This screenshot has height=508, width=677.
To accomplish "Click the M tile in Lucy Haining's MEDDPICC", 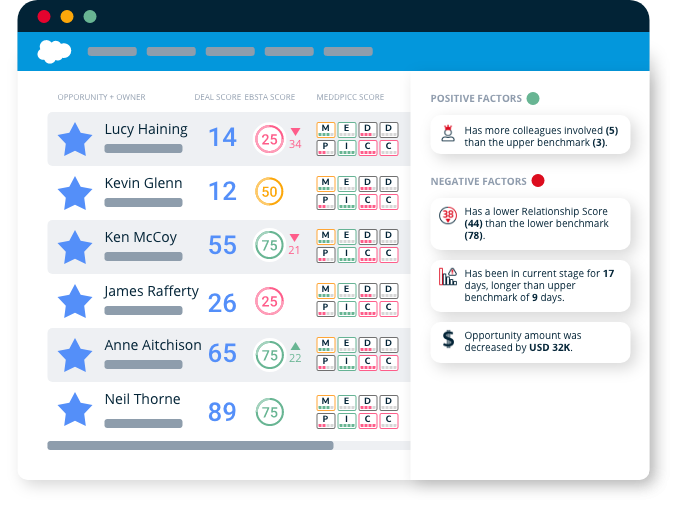I will [326, 129].
